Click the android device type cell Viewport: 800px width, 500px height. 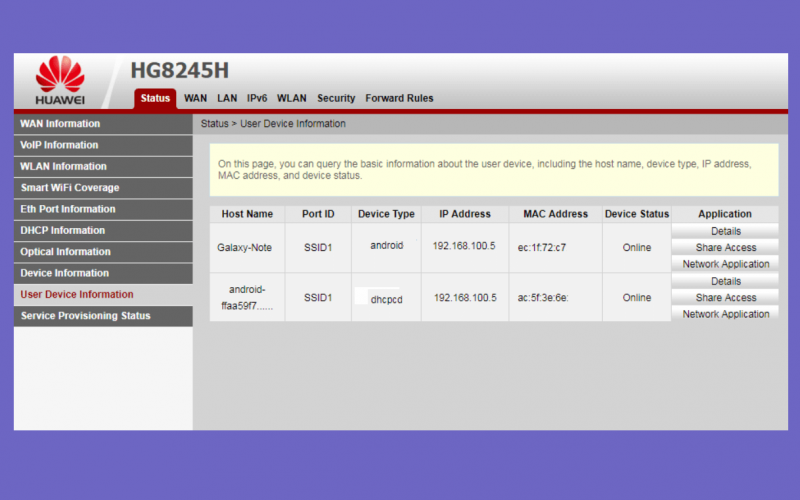pyautogui.click(x=386, y=246)
